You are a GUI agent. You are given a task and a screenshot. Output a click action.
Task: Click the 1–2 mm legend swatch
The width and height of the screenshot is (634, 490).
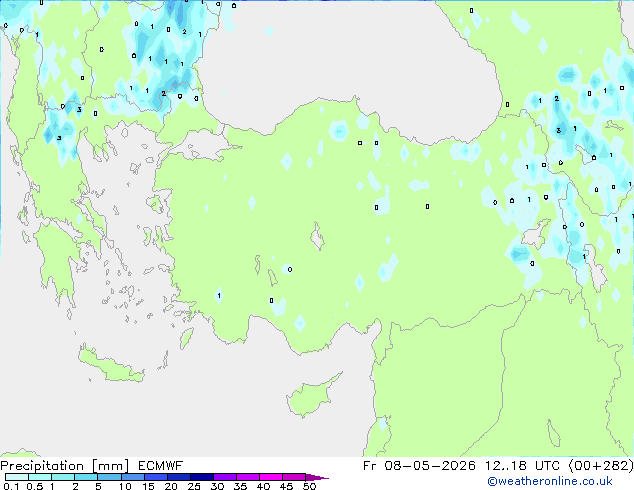63,477
